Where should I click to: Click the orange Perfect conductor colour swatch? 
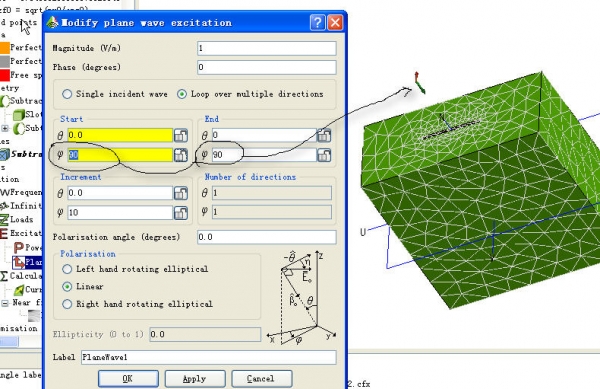tap(4, 48)
